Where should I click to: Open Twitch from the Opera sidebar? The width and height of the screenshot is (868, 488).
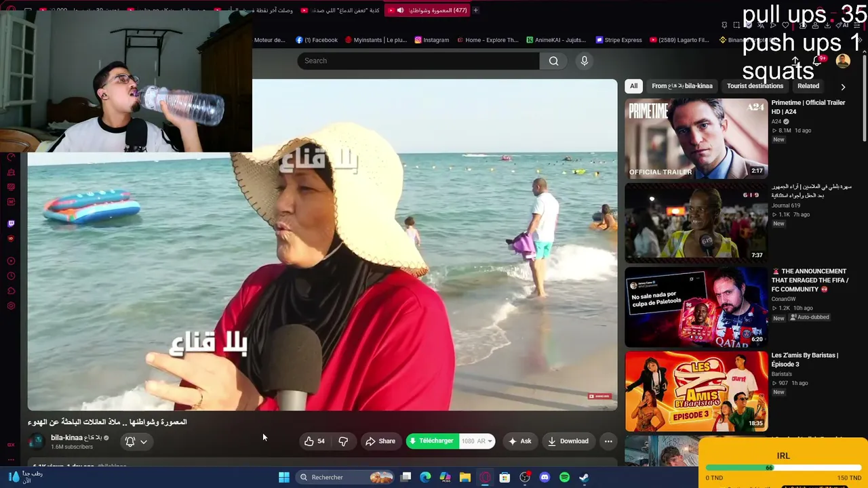click(11, 223)
